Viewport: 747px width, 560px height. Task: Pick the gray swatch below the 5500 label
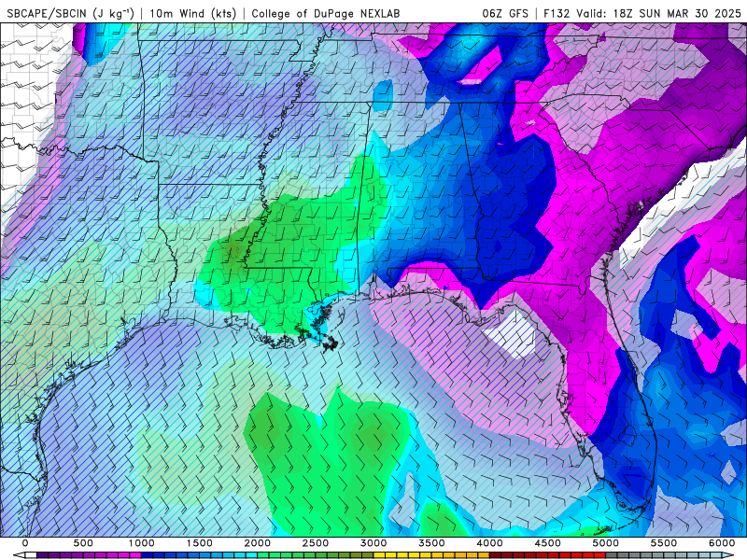tap(670, 555)
